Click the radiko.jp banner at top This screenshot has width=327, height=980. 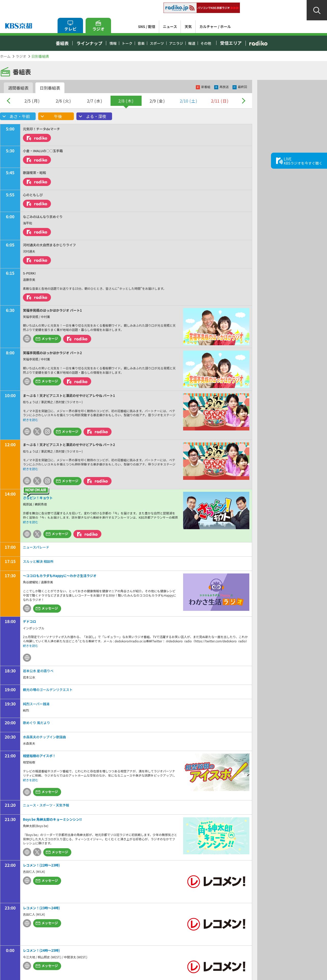tap(202, 8)
